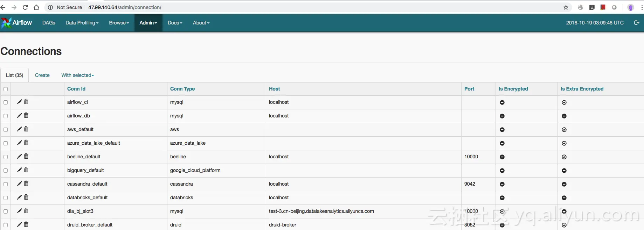Click the Airflow pinwheel logo
The height and width of the screenshot is (230, 644).
[6, 23]
